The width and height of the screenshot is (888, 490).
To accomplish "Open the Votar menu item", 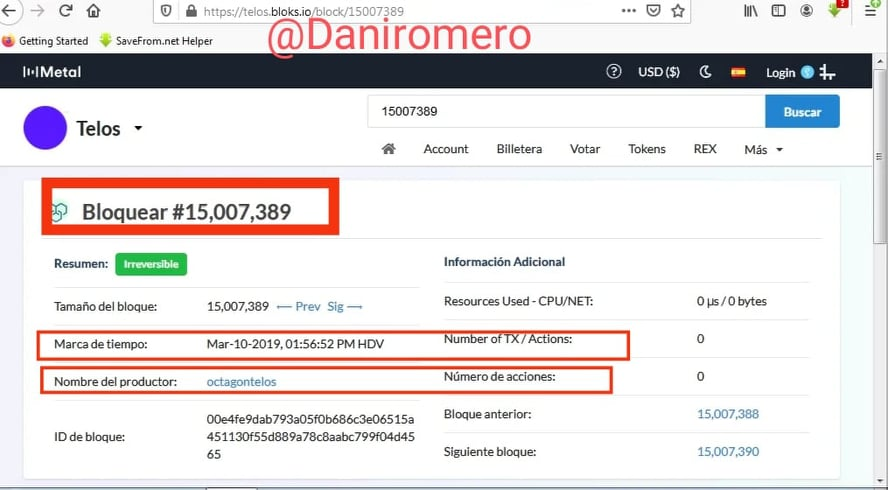I will click(584, 149).
